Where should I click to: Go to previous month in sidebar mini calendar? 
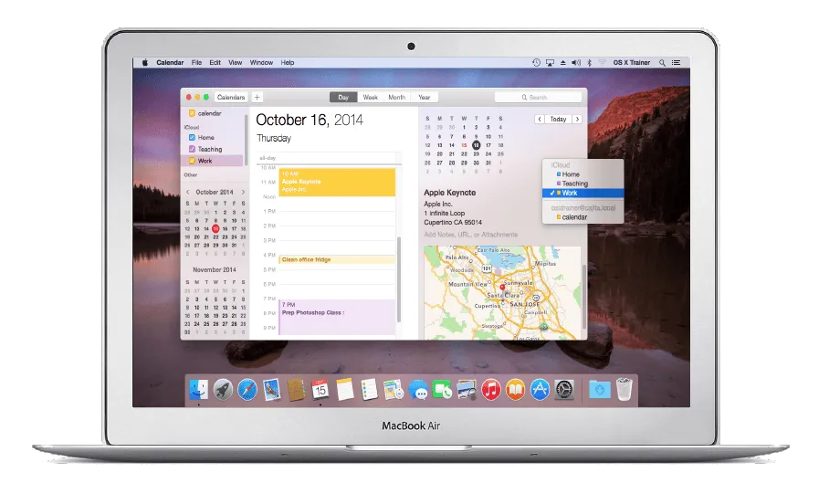187,192
